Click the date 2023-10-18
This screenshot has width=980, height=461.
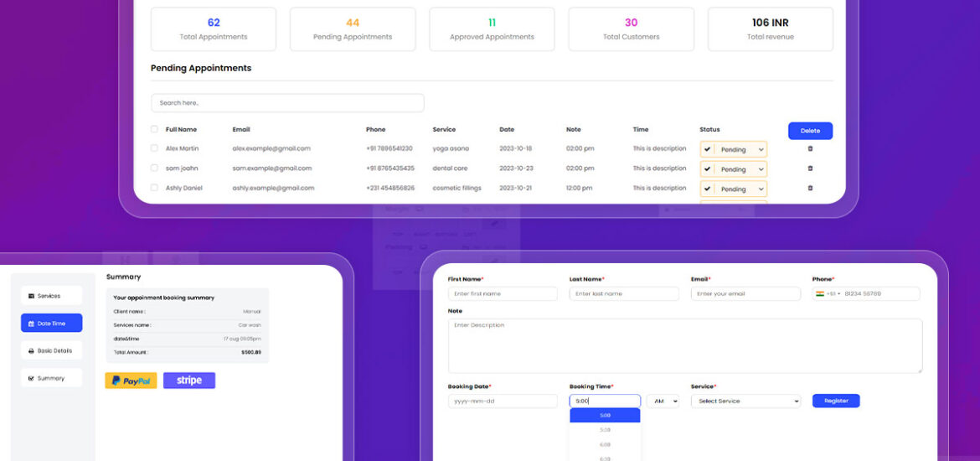pos(516,149)
